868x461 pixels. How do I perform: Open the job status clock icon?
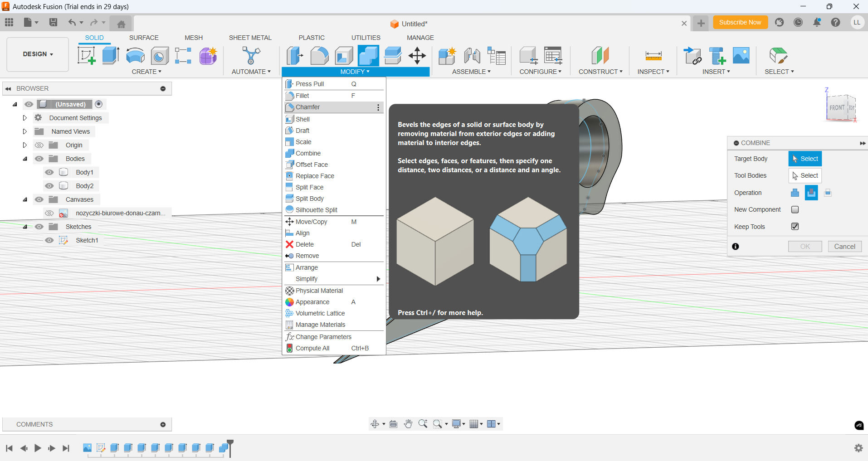[x=798, y=22]
